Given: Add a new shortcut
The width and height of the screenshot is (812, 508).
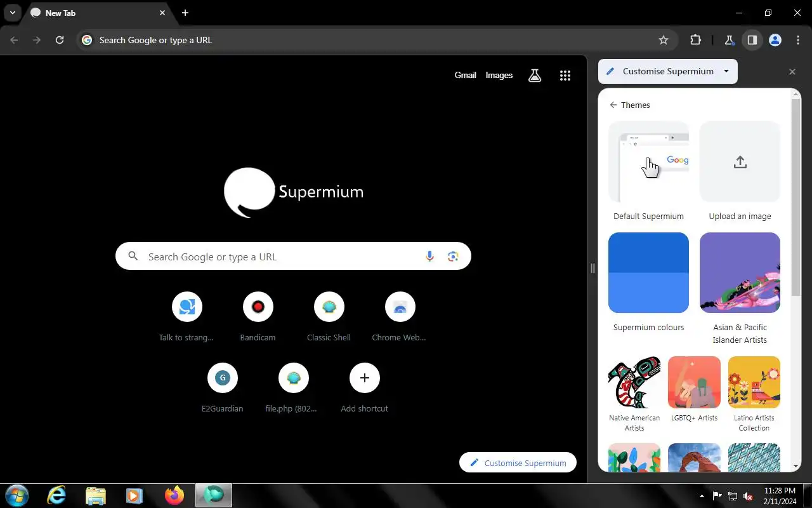Looking at the screenshot, I should coord(364,388).
